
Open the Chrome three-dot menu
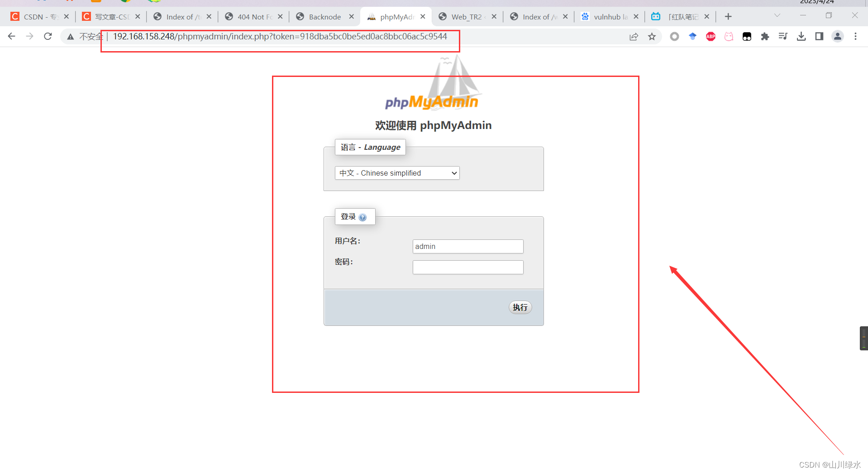[x=855, y=37]
